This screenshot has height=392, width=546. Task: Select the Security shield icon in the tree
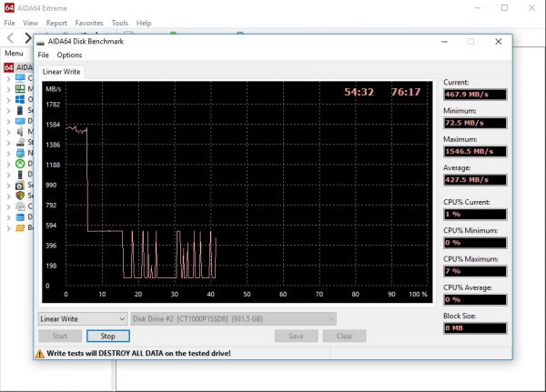[x=20, y=196]
